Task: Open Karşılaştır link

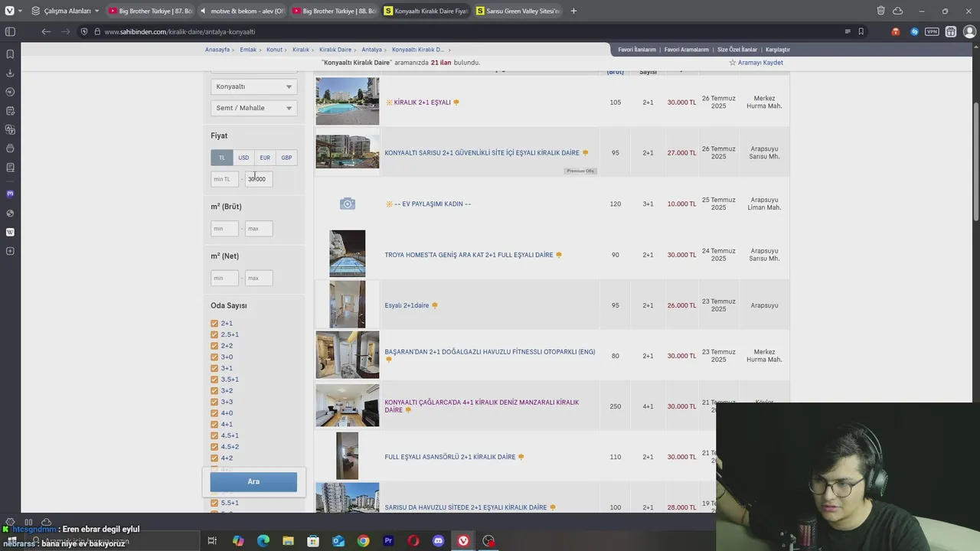Action: (778, 50)
